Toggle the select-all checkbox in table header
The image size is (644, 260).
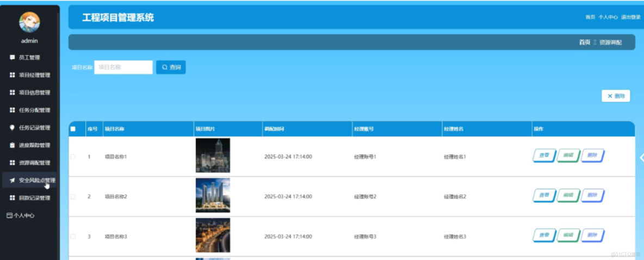coord(73,129)
